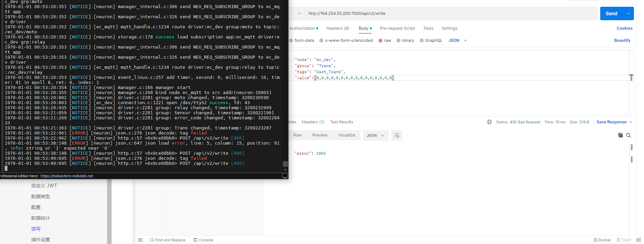The image size is (644, 244).
Task: Select x-www-form-urlencoded body type
Action: [x=346, y=40]
